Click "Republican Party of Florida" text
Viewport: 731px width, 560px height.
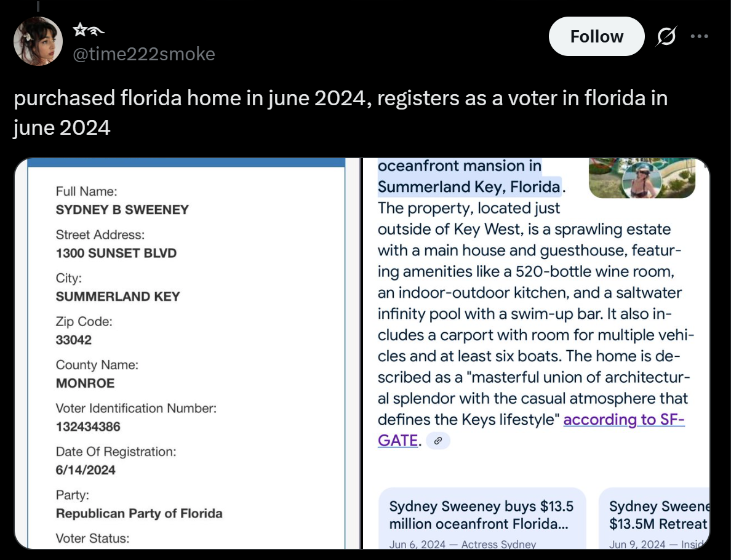pos(139,513)
